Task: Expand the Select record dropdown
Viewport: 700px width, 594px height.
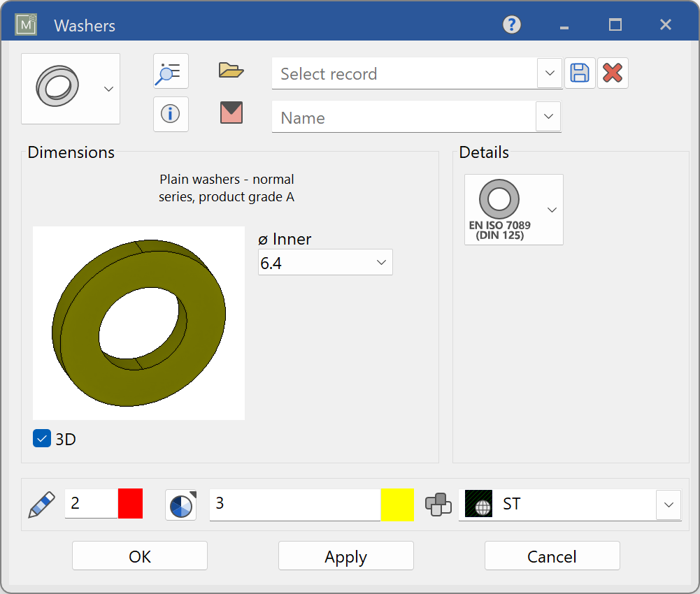Action: coord(550,73)
